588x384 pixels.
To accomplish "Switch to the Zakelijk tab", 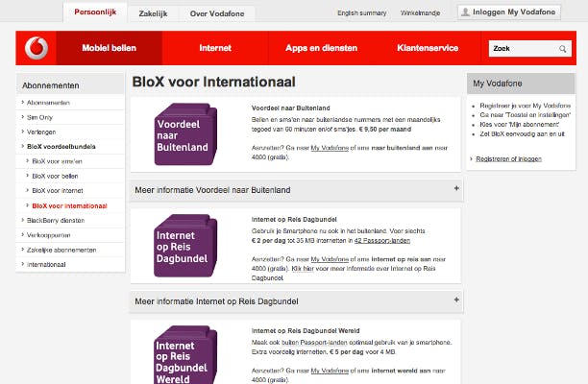I will click(x=153, y=13).
